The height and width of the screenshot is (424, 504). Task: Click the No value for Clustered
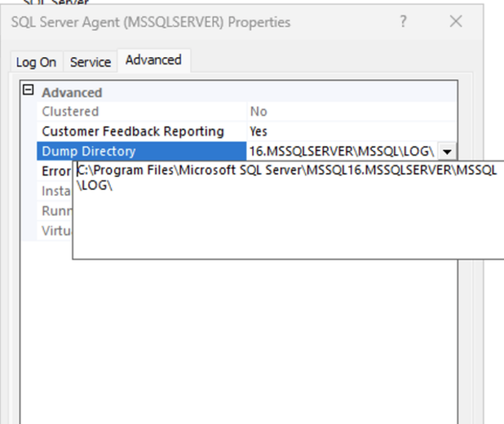(259, 112)
